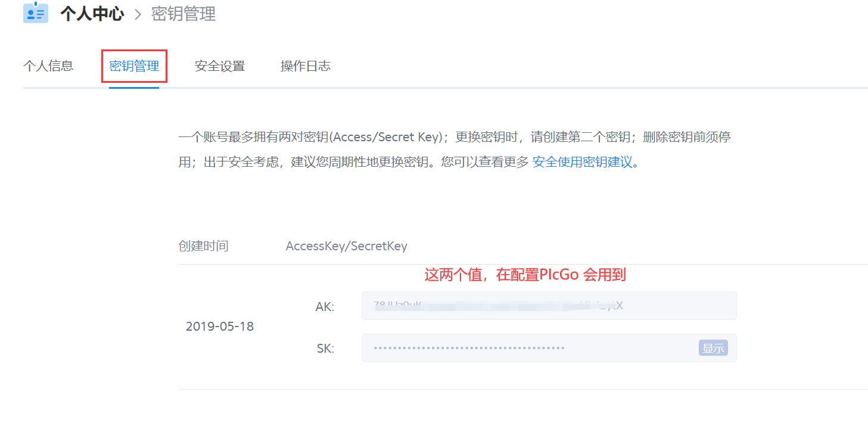Click the AccessKey/SecretKey column header

click(x=347, y=246)
